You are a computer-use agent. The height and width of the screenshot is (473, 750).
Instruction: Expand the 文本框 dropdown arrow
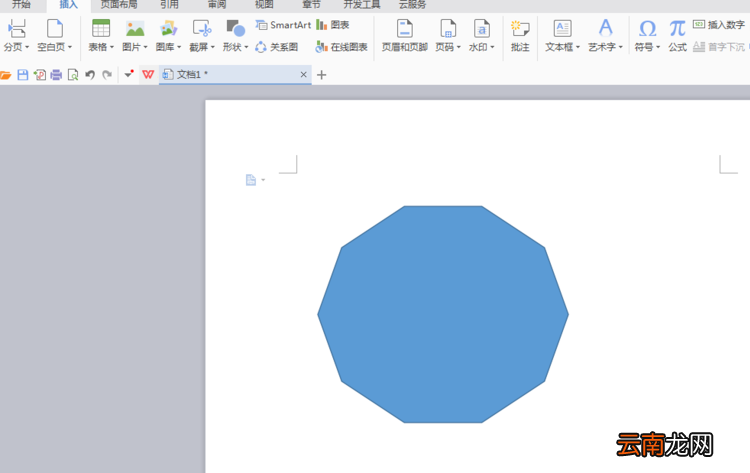click(x=578, y=47)
